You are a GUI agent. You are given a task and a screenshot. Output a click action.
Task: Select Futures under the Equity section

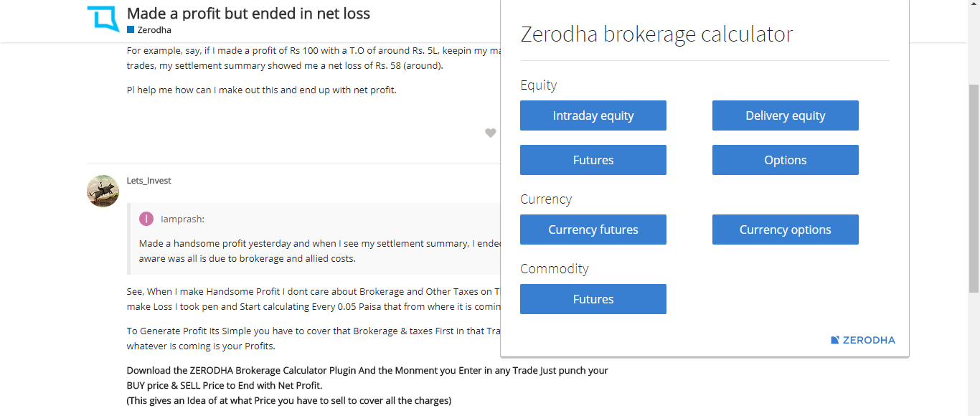click(x=593, y=160)
